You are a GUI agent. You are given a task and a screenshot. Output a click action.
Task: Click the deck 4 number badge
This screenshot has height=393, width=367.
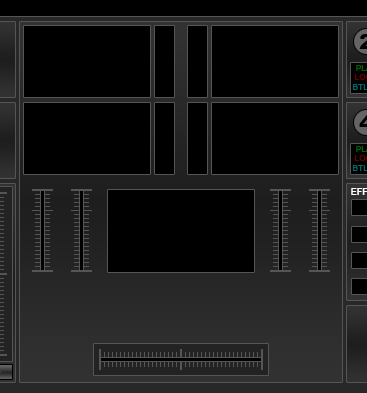[x=361, y=123]
